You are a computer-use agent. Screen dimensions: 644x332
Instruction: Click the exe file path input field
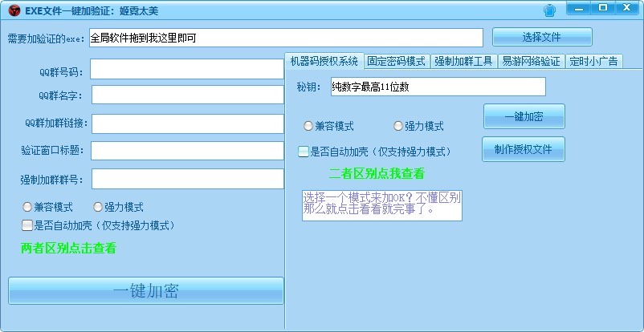[286, 38]
